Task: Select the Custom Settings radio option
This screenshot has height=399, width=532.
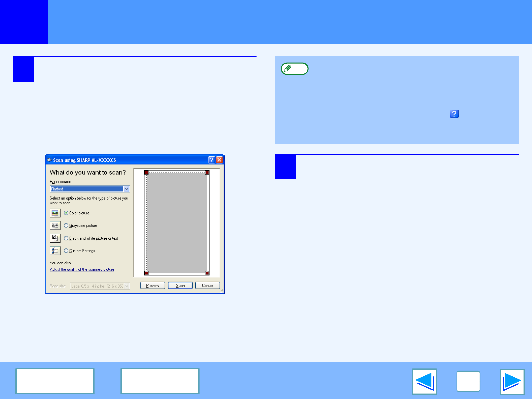Action: coord(66,251)
